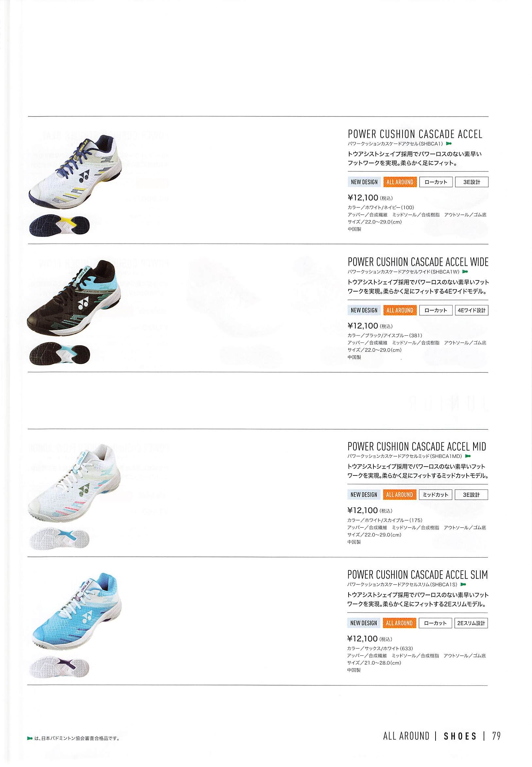This screenshot has width=532, height=767.
Task: Click the orange ALL AROUND badge for Accel Wide
Action: [x=400, y=311]
